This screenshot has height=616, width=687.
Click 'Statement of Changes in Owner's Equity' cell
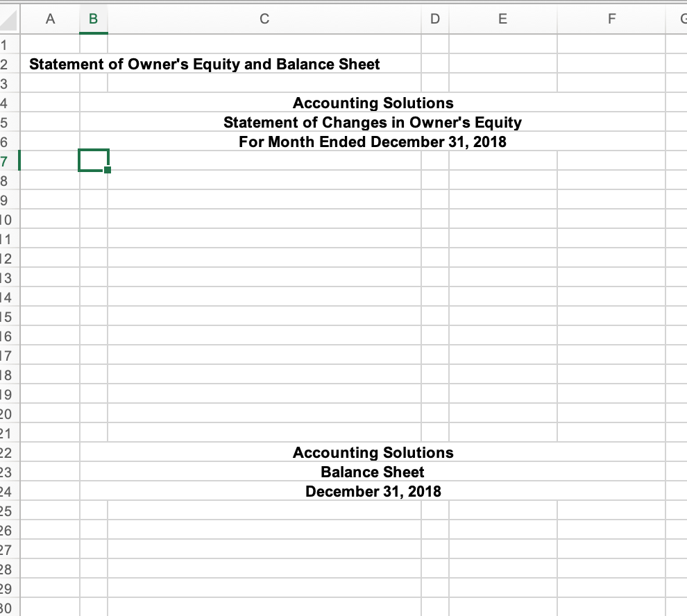(x=373, y=122)
